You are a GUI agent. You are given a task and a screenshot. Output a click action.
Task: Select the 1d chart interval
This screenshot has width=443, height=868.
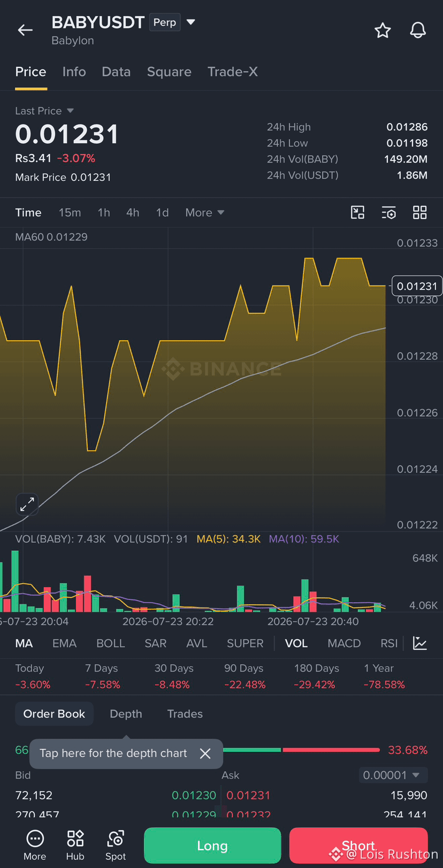click(x=162, y=213)
